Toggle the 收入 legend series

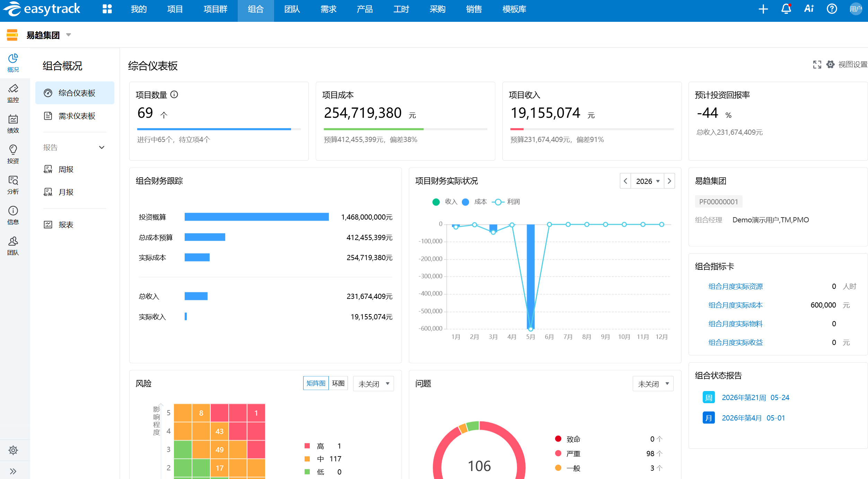[x=445, y=202]
